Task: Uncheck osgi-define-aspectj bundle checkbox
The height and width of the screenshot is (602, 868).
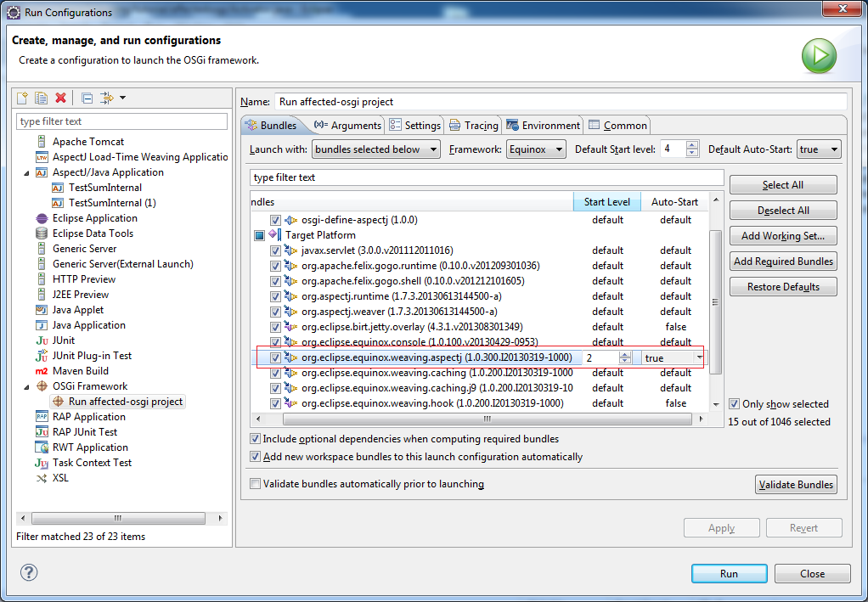Action: click(x=275, y=220)
